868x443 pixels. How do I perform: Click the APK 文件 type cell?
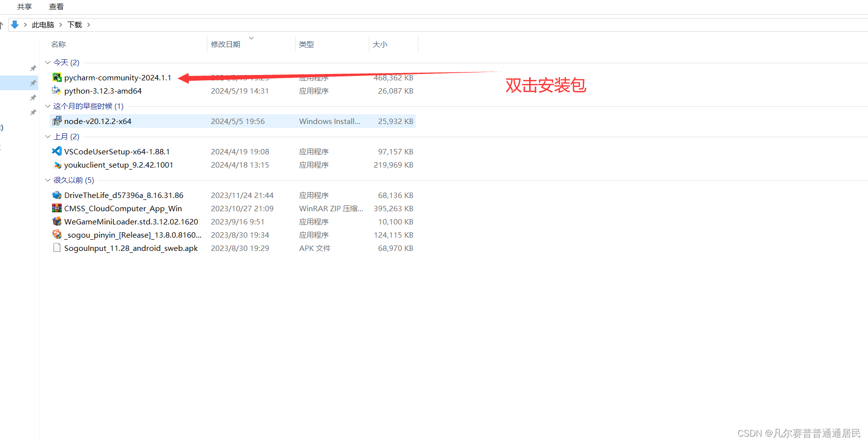pyautogui.click(x=315, y=248)
